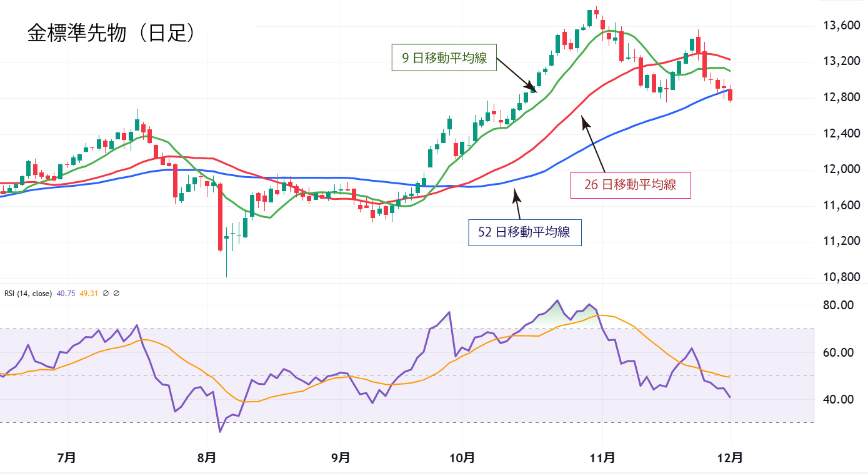Click the 7月 label on time axis
The width and height of the screenshot is (868, 476).
66,458
